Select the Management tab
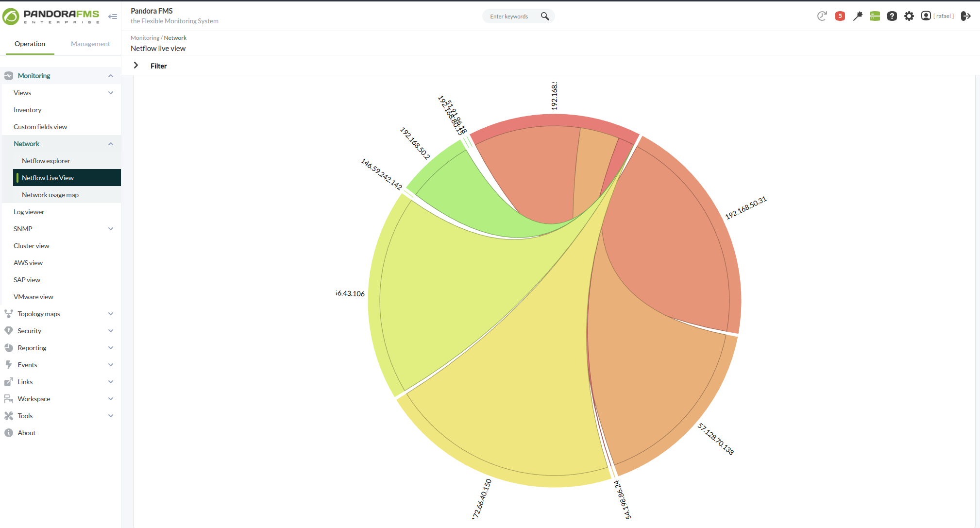Viewport: 980px width, 528px height. [x=90, y=44]
